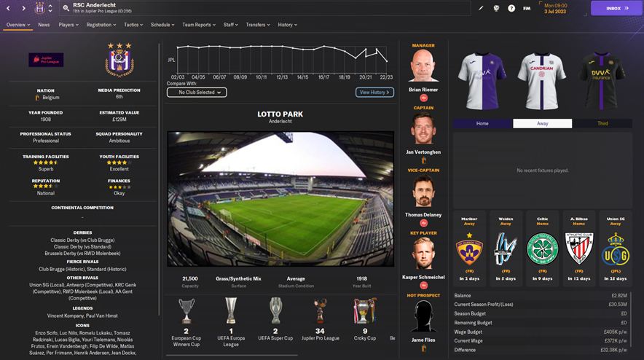
Task: Click the trophies horizontal scrollbar
Action: (x=232, y=355)
